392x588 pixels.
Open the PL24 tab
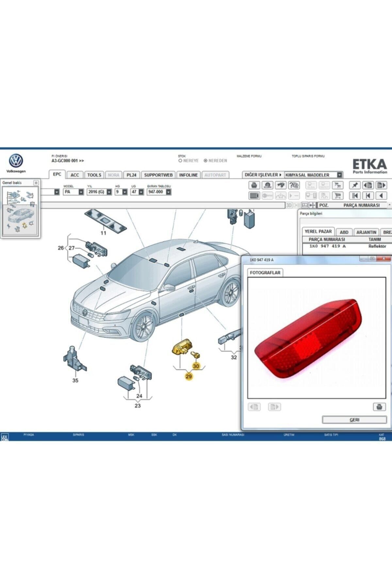(x=131, y=175)
